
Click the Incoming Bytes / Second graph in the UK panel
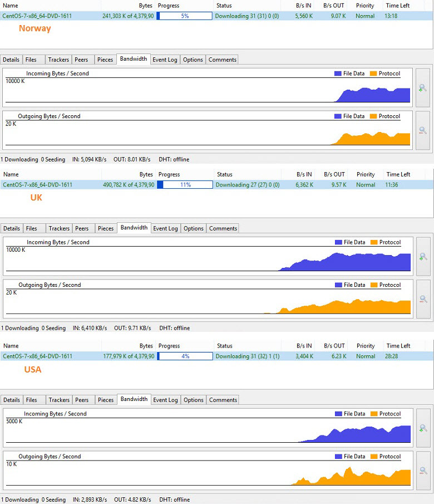coord(208,257)
